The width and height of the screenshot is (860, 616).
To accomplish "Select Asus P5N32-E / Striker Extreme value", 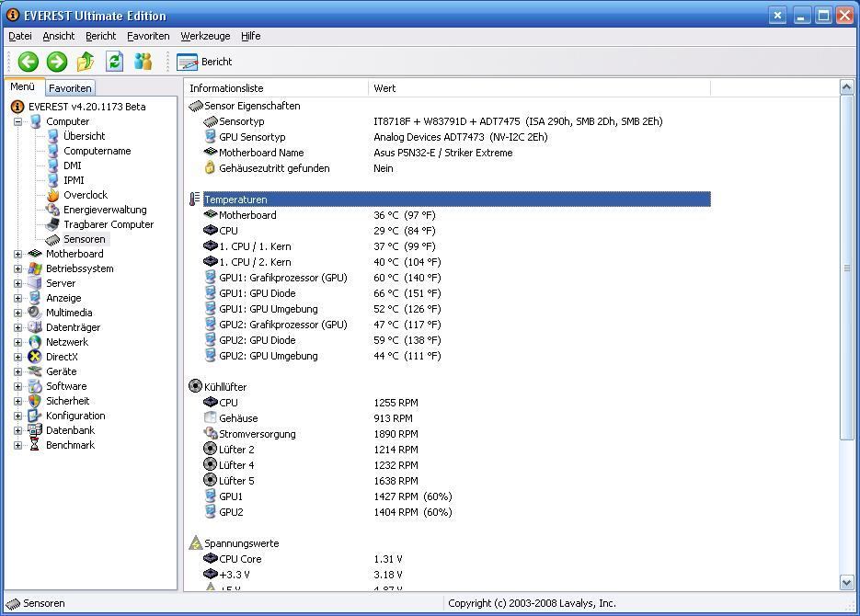I will (443, 153).
